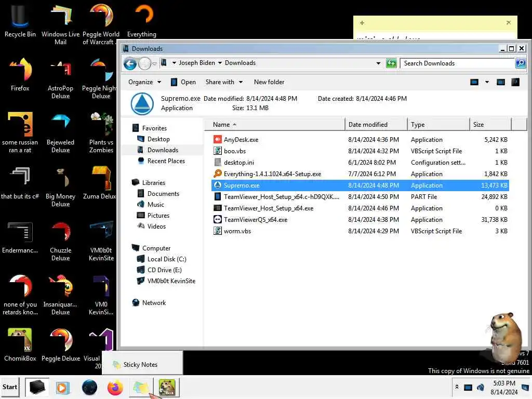Viewport: 532px width, 399px height.
Task: Select 'that but its c#' desktop icon
Action: coord(20,182)
